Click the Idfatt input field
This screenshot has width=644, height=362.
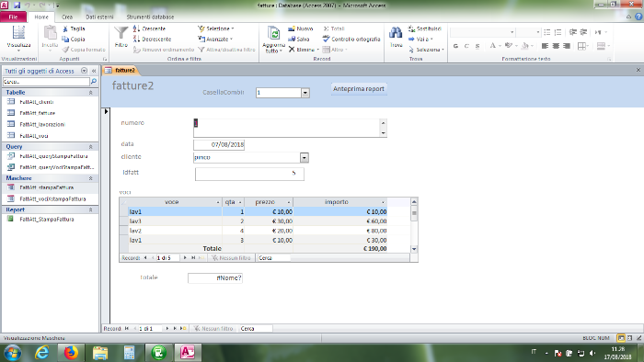point(249,174)
